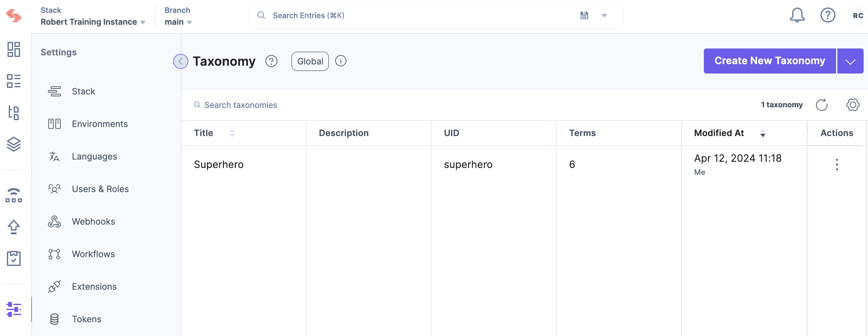
Task: Select Workflows in Settings menu
Action: 93,254
